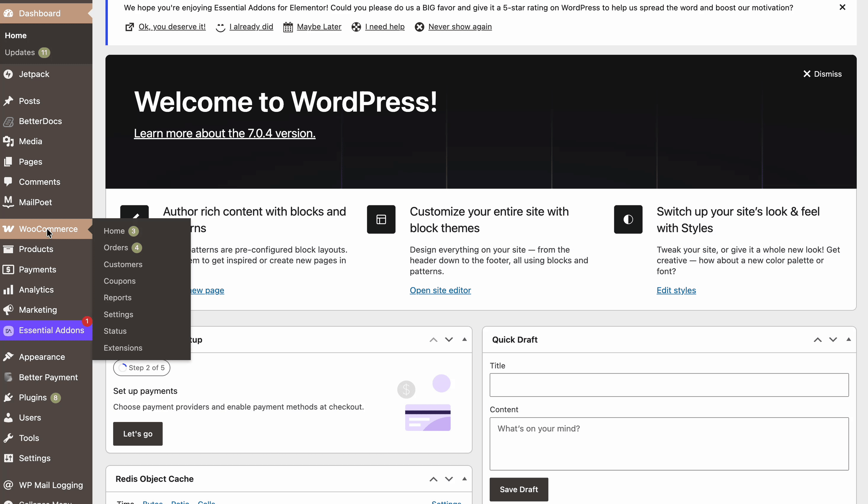
Task: Open WooCommerce Orders submenu item
Action: click(141, 247)
